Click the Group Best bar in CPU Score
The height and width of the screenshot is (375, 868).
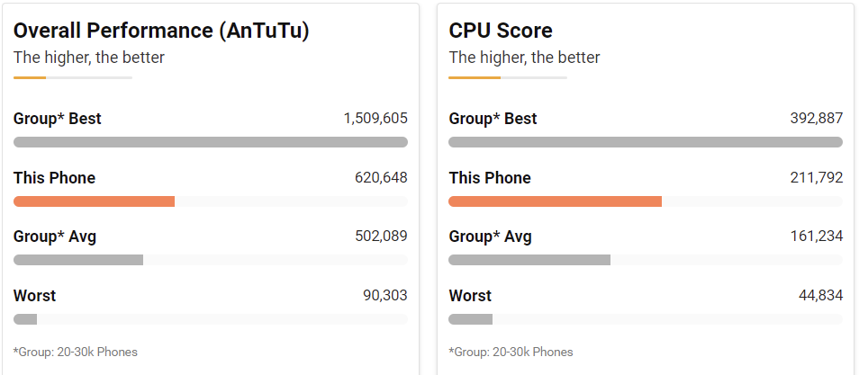[646, 142]
